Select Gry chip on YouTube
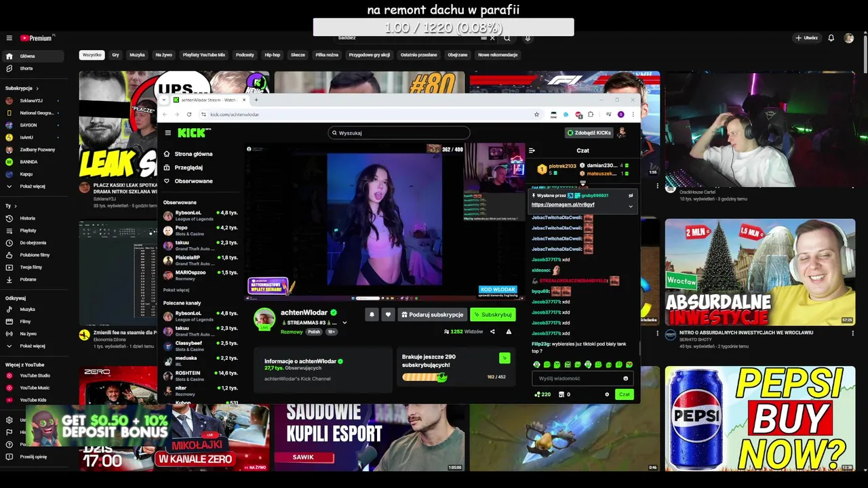 pyautogui.click(x=115, y=55)
